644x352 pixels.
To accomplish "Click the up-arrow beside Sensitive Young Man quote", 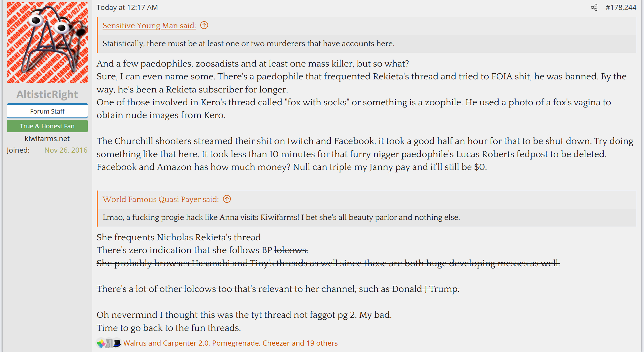I will click(x=204, y=25).
